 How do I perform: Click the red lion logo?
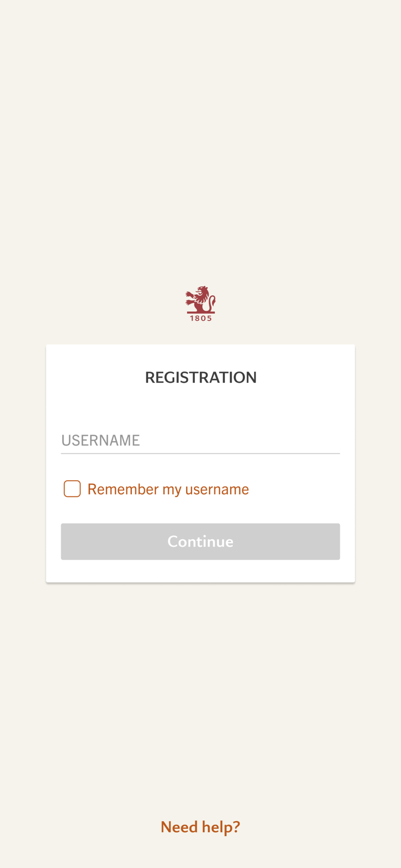[x=200, y=300]
